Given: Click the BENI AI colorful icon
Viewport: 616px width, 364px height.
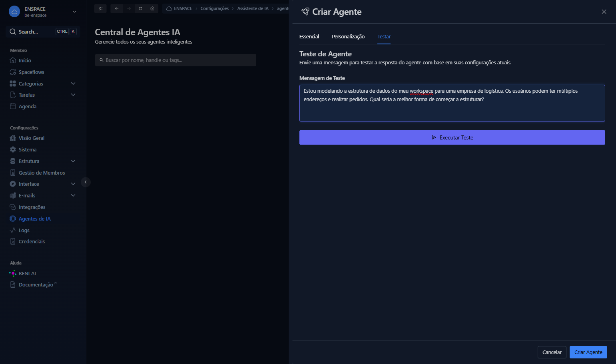Looking at the screenshot, I should (x=13, y=273).
